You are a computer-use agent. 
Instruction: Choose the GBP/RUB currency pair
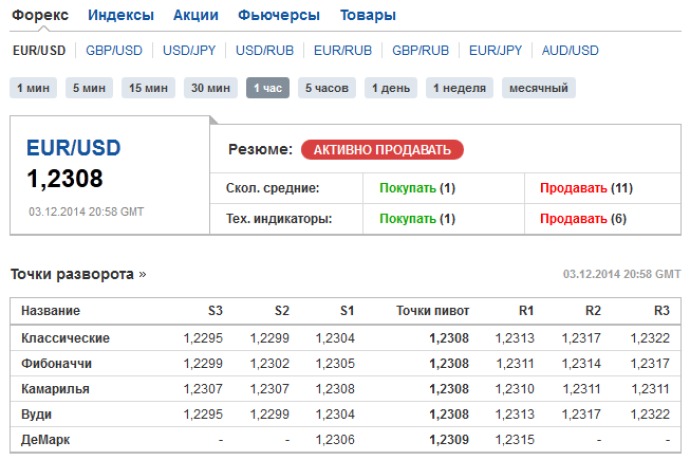pyautogui.click(x=420, y=51)
